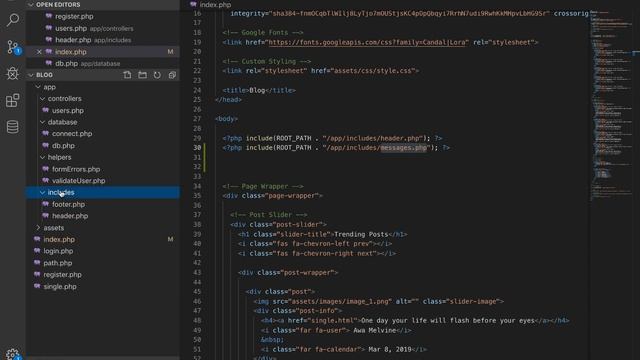640x360 pixels.
Task: Open the Extensions view icon
Action: point(13,100)
